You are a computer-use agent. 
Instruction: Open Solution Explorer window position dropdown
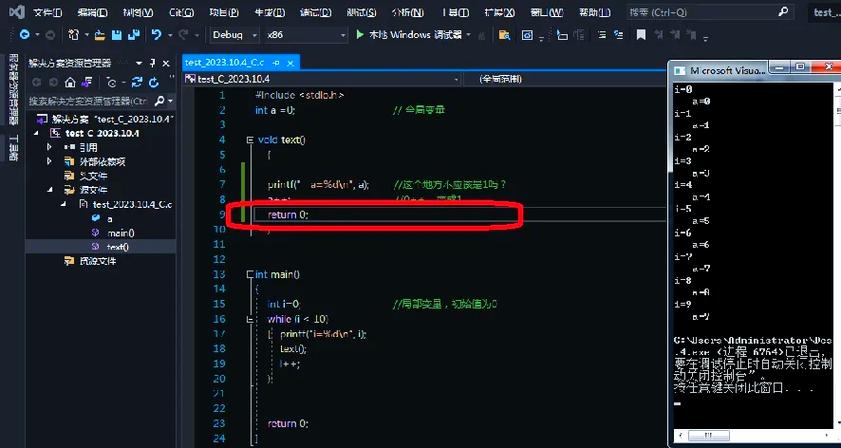139,63
